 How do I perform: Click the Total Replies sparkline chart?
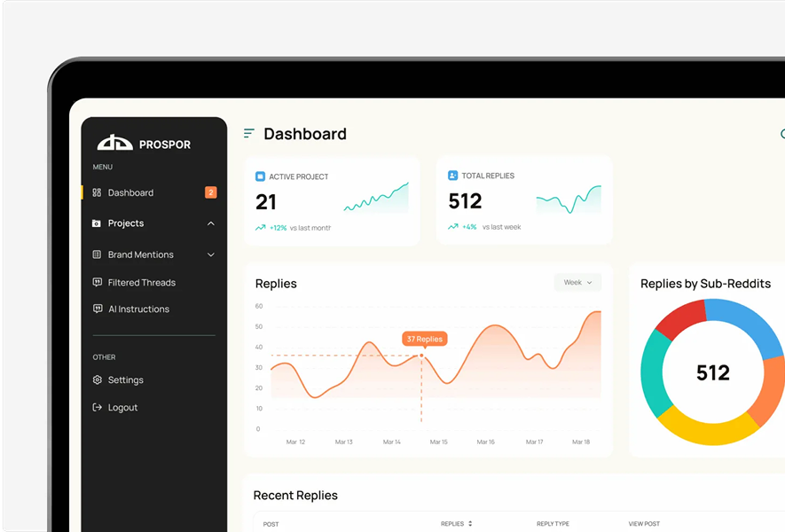(x=569, y=199)
